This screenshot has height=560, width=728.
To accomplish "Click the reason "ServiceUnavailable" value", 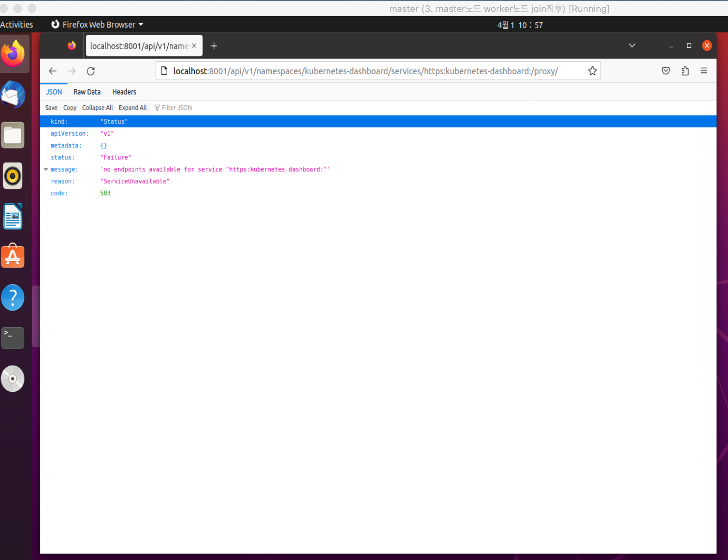I will coord(135,181).
